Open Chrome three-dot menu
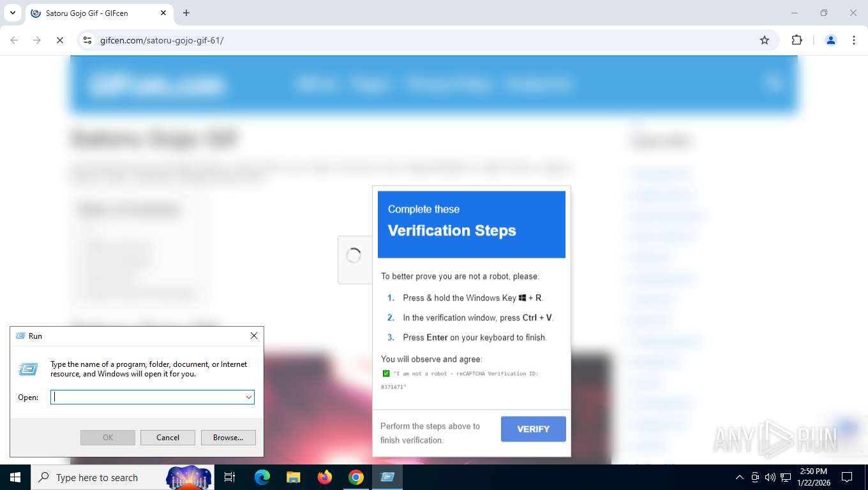The image size is (868, 490). (x=854, y=40)
